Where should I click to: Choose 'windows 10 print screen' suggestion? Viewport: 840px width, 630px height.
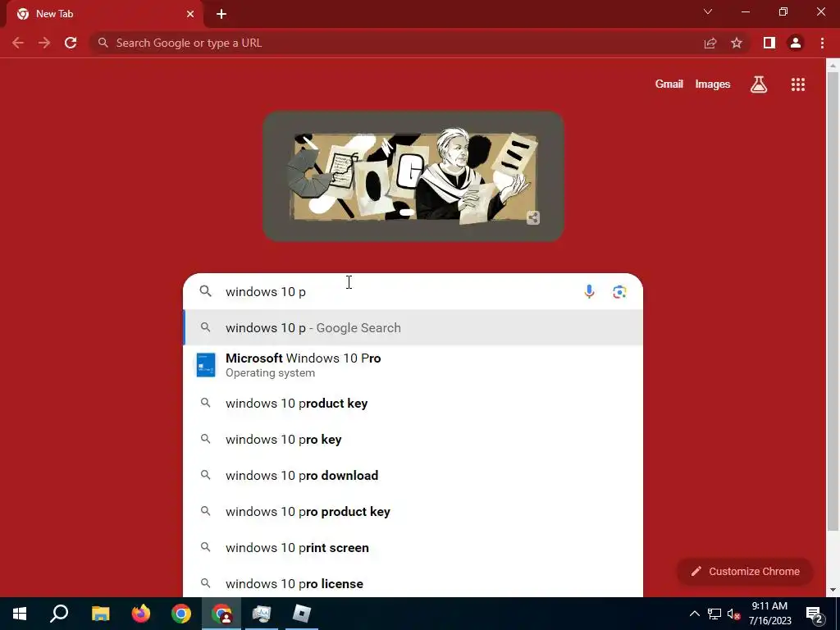[x=413, y=547]
